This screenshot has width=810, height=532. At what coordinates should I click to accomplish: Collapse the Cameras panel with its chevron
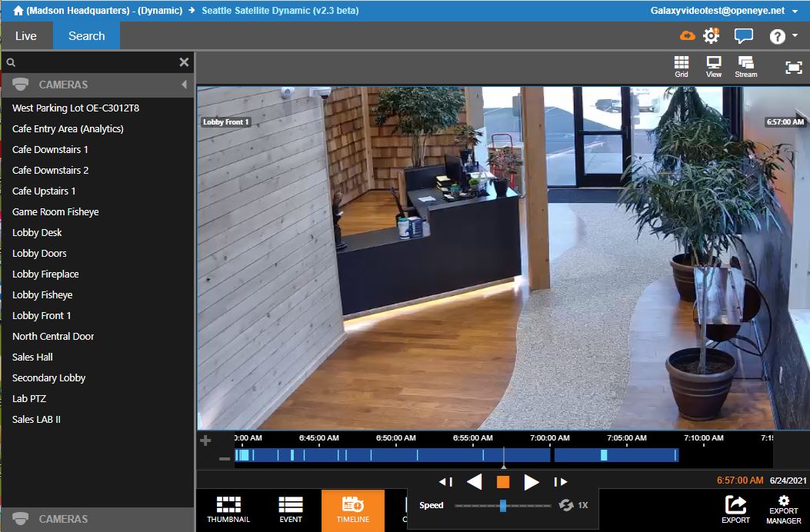tap(185, 84)
